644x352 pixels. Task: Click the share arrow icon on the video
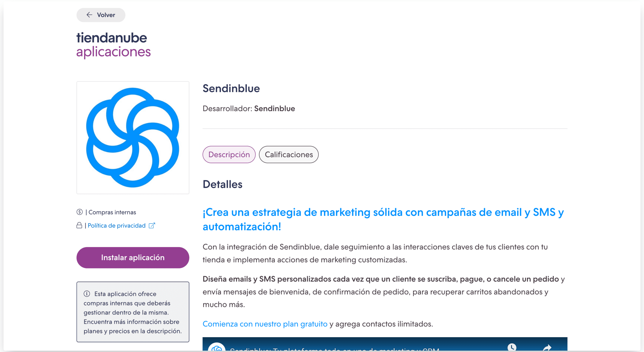(x=547, y=348)
